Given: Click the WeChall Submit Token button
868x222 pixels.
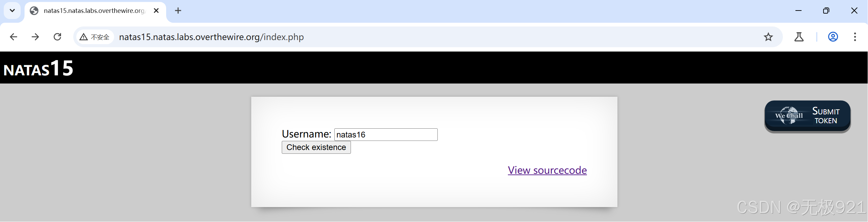Looking at the screenshot, I should tap(808, 116).
